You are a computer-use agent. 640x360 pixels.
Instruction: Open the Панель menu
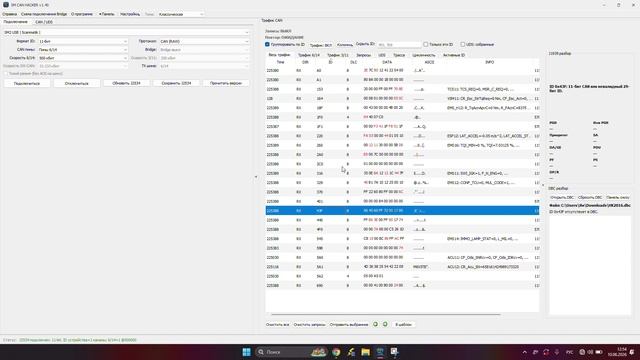pos(107,14)
